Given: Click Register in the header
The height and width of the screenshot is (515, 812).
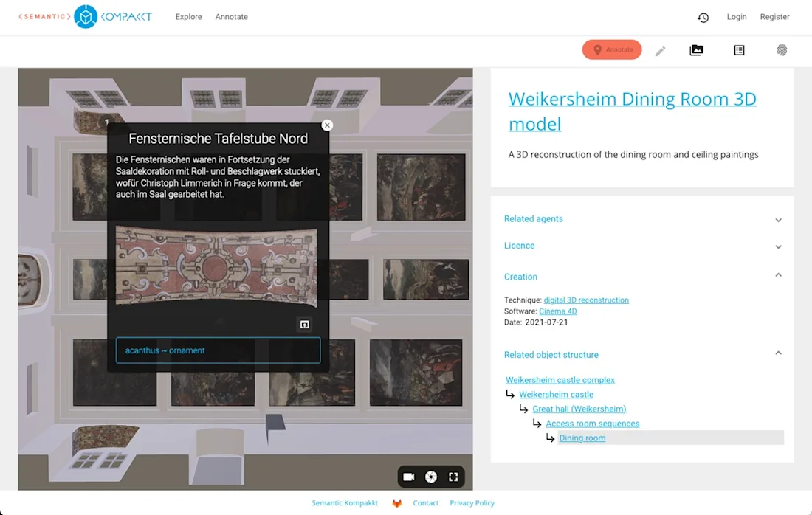Looking at the screenshot, I should point(774,17).
